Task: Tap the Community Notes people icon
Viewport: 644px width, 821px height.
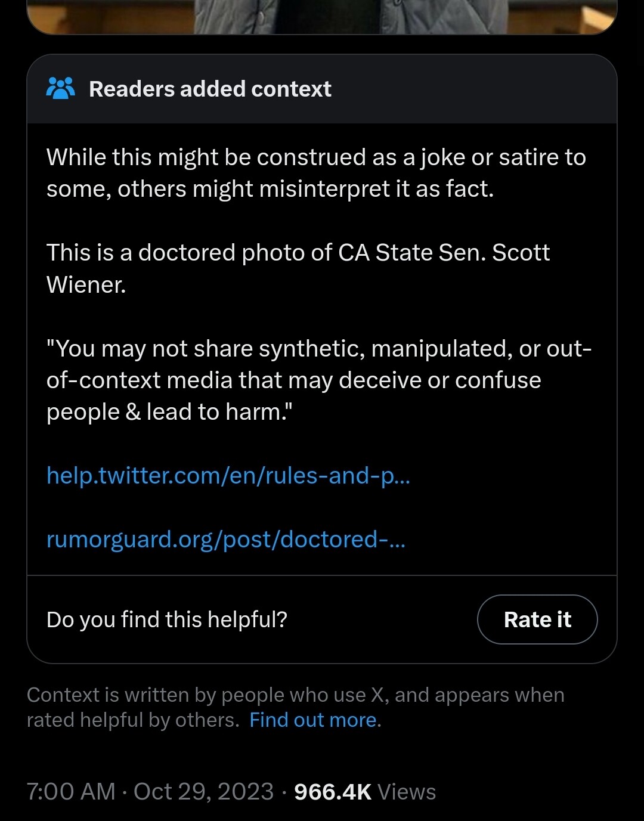Action: click(60, 88)
